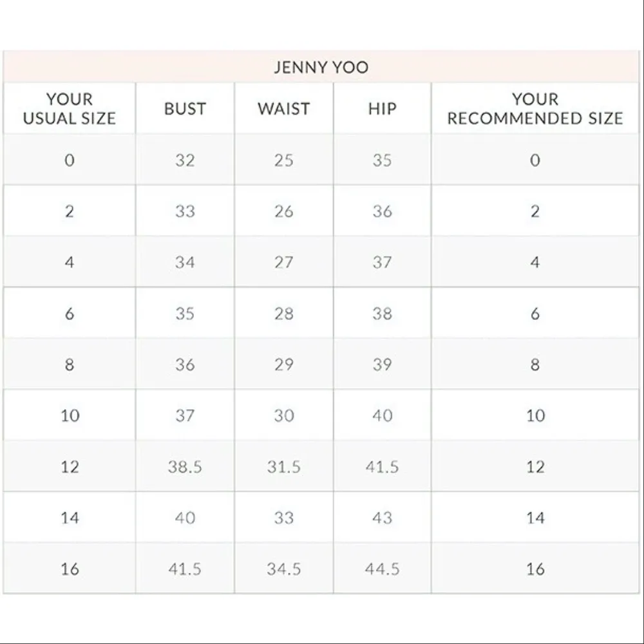The image size is (644, 644).
Task: Click the YOUR RECOMMENDED SIZE column header
Action: point(535,109)
